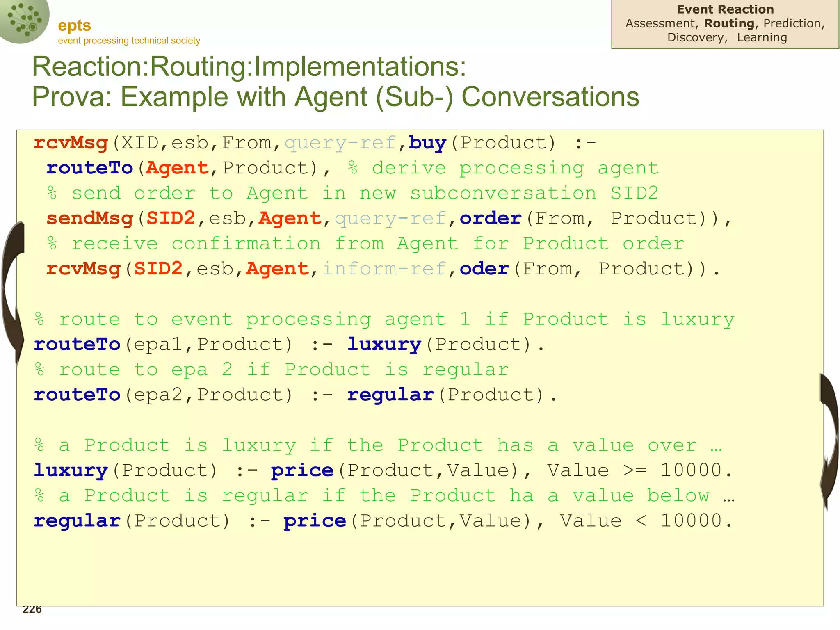
Task: Click the epts round green logo
Action: point(24,20)
